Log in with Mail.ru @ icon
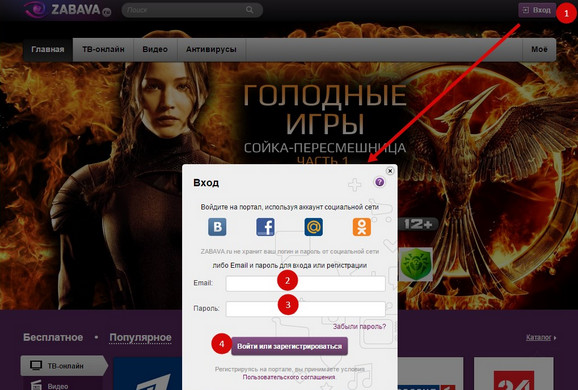Viewport: 578px width, 390px height. point(314,227)
